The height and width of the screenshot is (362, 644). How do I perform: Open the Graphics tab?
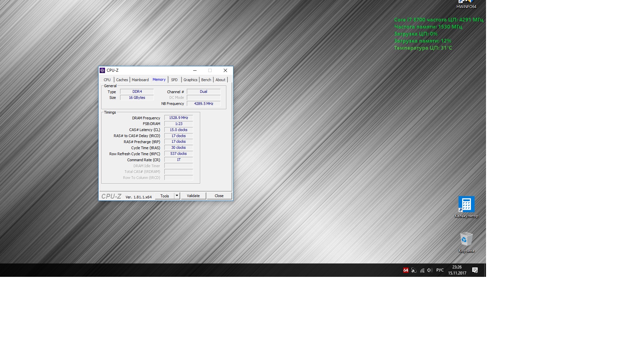point(190,80)
